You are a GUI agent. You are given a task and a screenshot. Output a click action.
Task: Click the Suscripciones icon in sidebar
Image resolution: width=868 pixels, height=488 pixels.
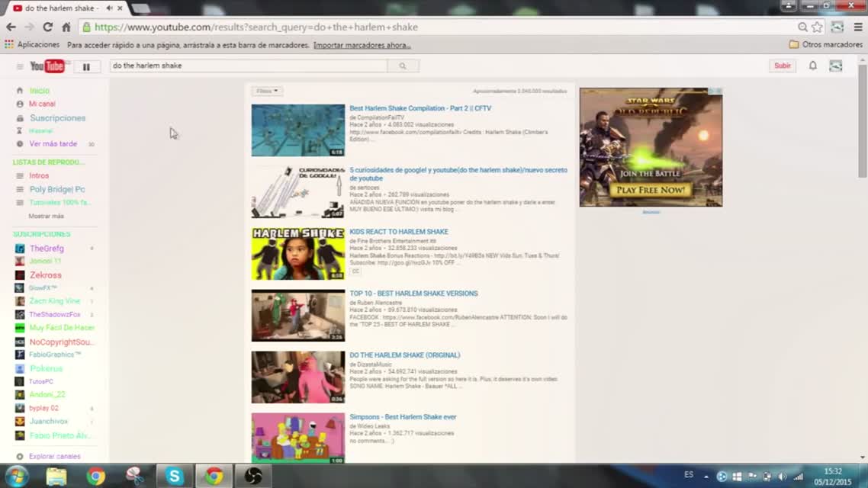(20, 118)
